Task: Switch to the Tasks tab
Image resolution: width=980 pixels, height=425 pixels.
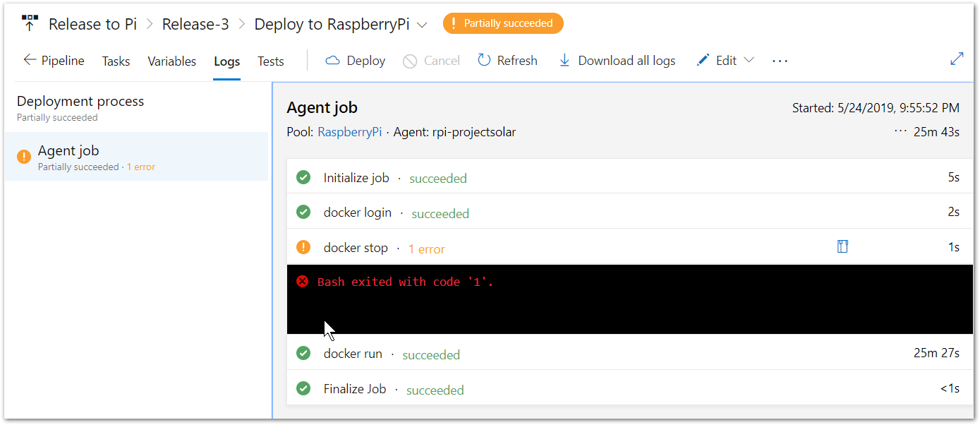Action: (116, 61)
